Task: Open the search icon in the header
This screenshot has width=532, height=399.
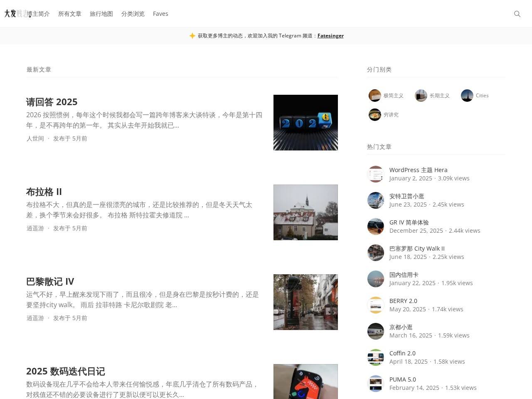Action: tap(517, 14)
